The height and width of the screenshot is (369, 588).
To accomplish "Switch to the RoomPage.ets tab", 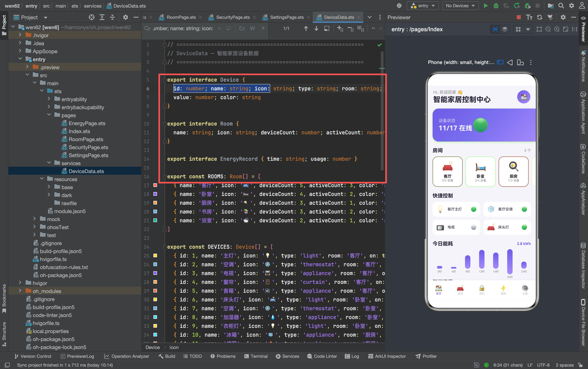I will pyautogui.click(x=181, y=17).
